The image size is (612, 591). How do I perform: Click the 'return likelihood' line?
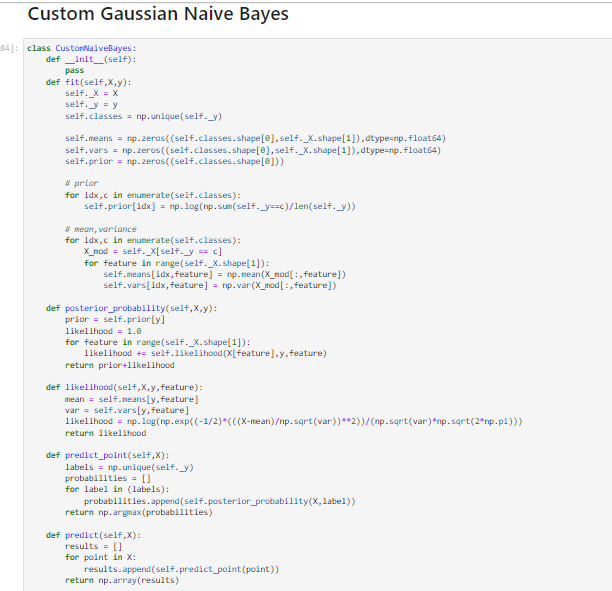tap(105, 433)
